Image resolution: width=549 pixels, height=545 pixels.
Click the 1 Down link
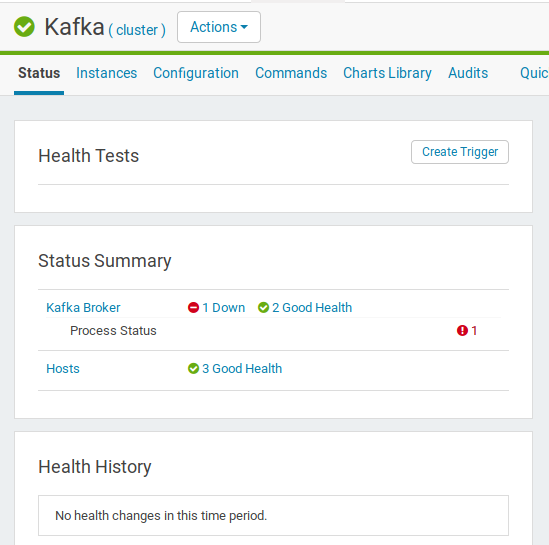tap(224, 308)
